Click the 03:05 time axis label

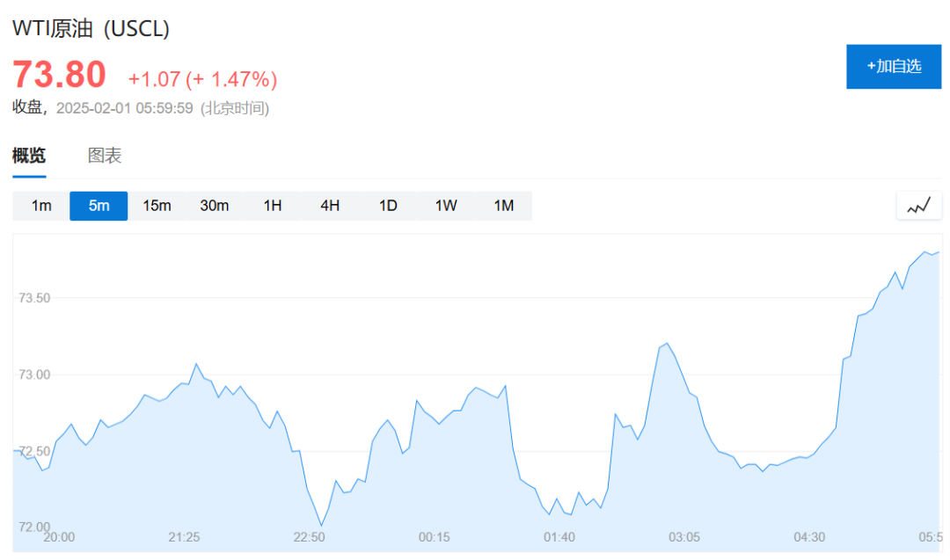pyautogui.click(x=684, y=537)
